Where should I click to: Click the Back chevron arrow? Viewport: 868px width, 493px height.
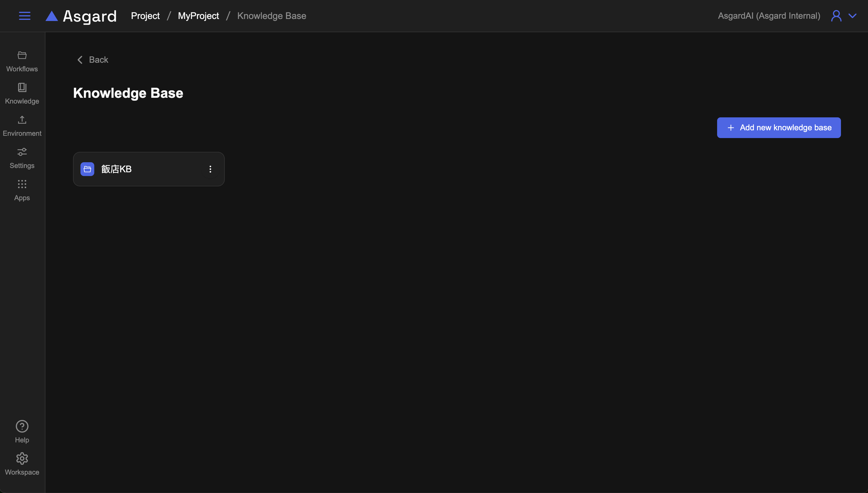(80, 60)
